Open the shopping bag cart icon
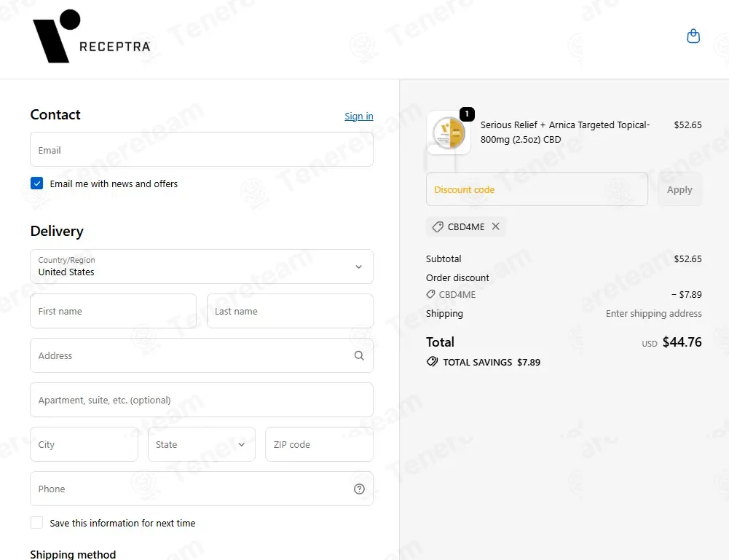Image resolution: width=729 pixels, height=560 pixels. 693,36
